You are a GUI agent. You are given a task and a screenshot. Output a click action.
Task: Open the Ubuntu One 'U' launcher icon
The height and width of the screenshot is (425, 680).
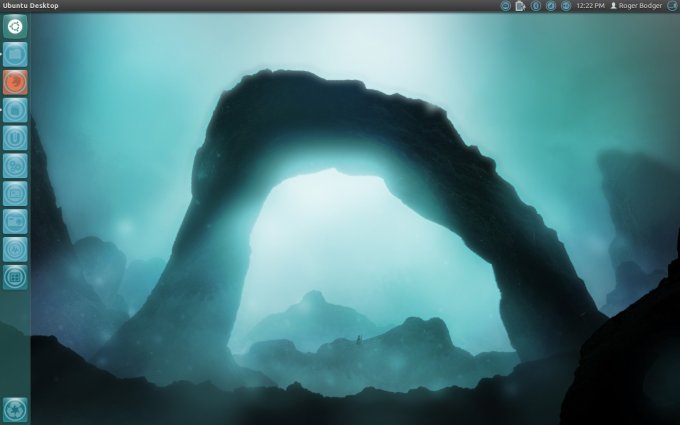[15, 138]
